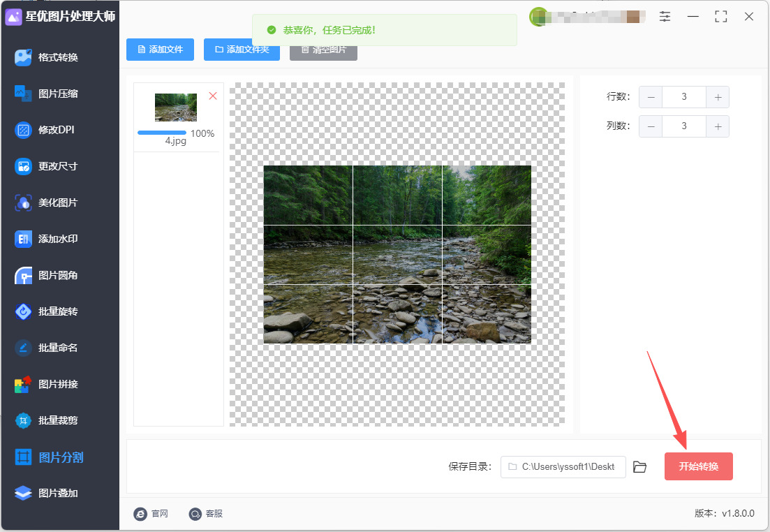Viewport: 770px width, 532px height.
Task: Increase the 列数 column count
Action: (718, 127)
